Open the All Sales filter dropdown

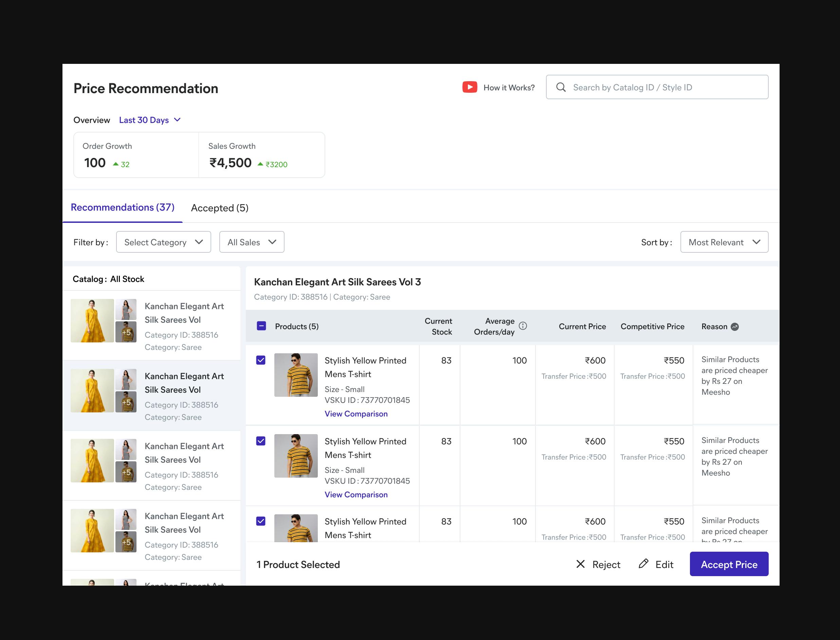pos(252,242)
